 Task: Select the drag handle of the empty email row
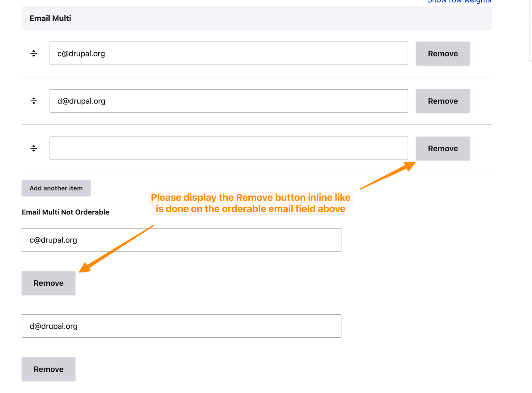34,148
